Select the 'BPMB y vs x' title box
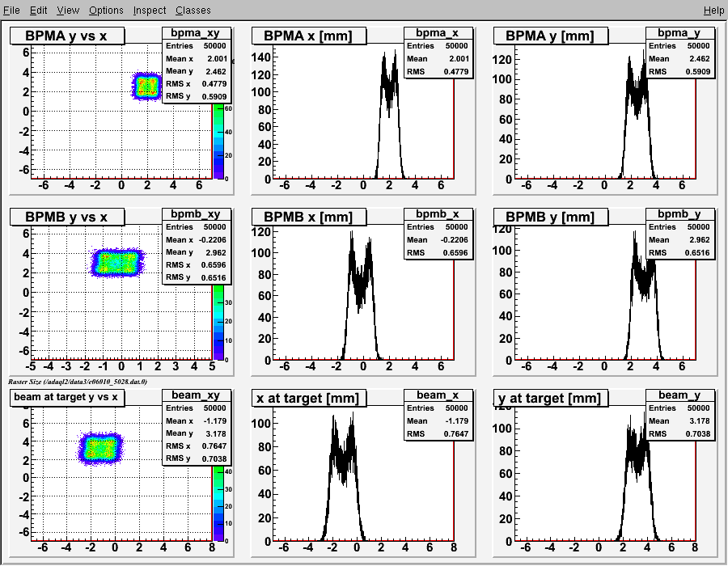This screenshot has width=728, height=566. (x=67, y=217)
